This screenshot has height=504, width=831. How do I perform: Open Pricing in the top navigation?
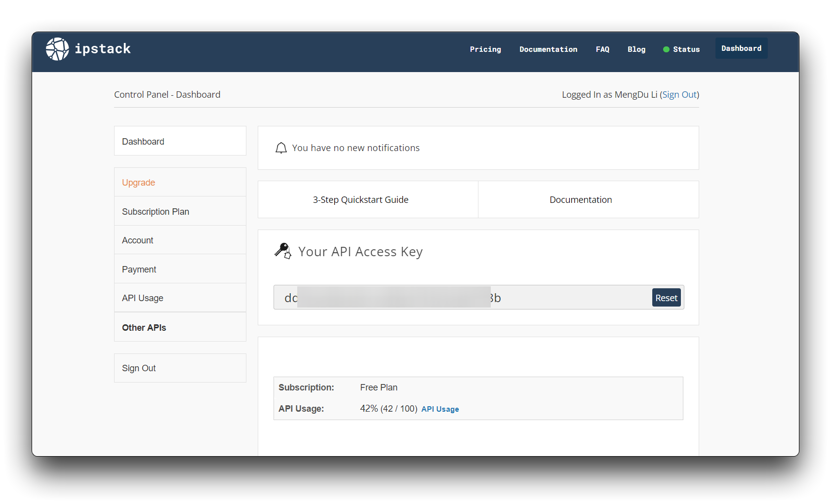485,49
